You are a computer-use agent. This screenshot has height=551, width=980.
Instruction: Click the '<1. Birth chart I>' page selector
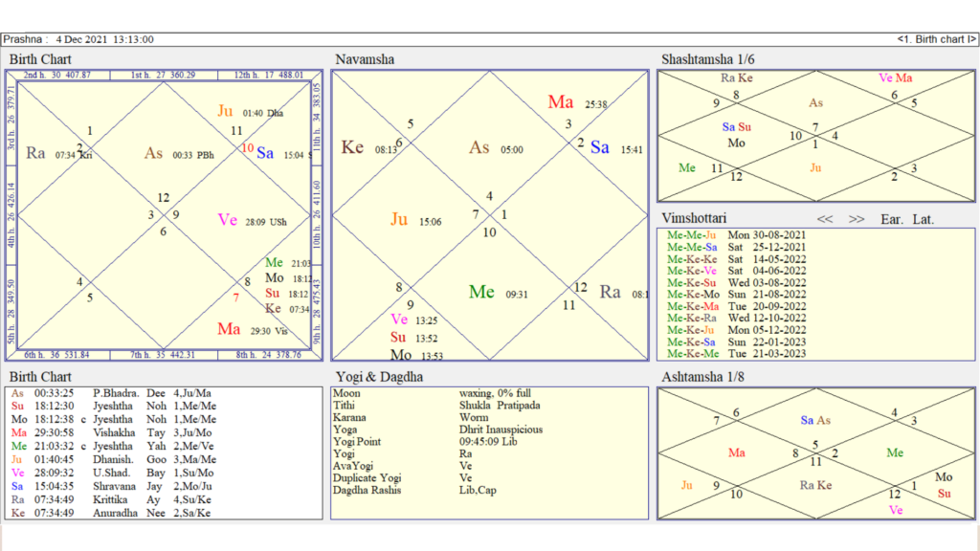tap(936, 39)
